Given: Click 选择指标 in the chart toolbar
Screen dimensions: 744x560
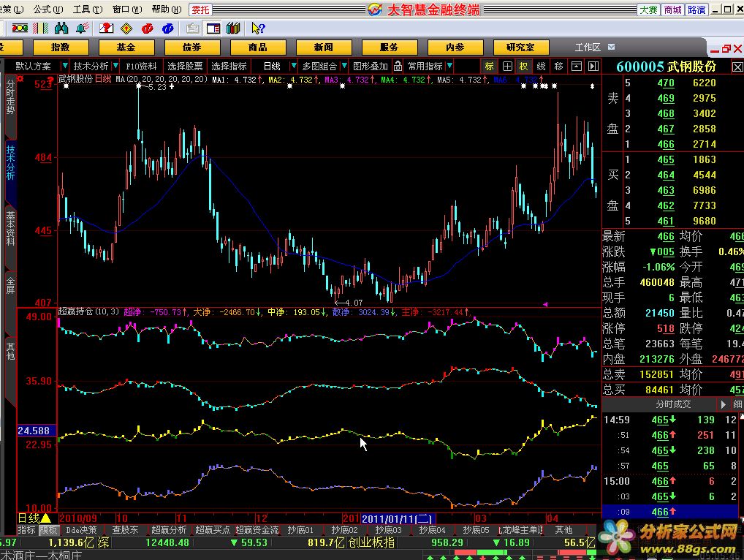Looking at the screenshot, I should pos(229,66).
